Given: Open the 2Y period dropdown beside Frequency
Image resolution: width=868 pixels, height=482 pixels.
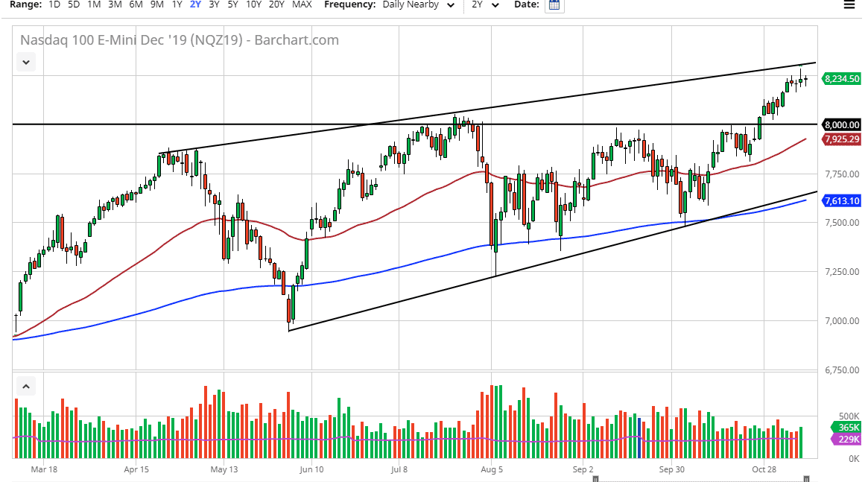Looking at the screenshot, I should tap(484, 4).
